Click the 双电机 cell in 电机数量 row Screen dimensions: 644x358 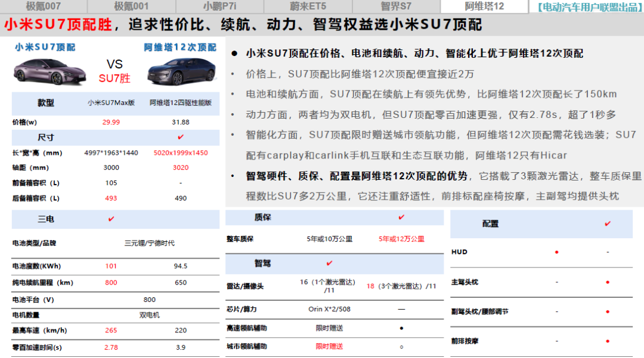point(150,315)
